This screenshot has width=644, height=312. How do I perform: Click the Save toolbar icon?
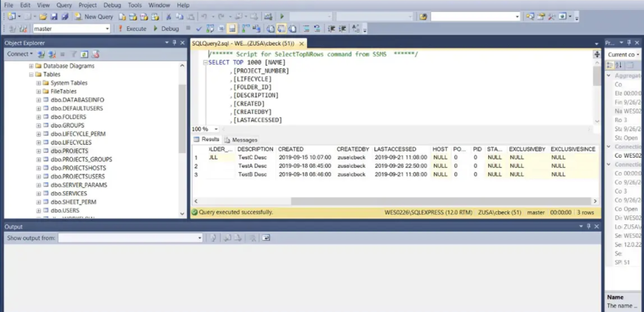[x=54, y=17]
